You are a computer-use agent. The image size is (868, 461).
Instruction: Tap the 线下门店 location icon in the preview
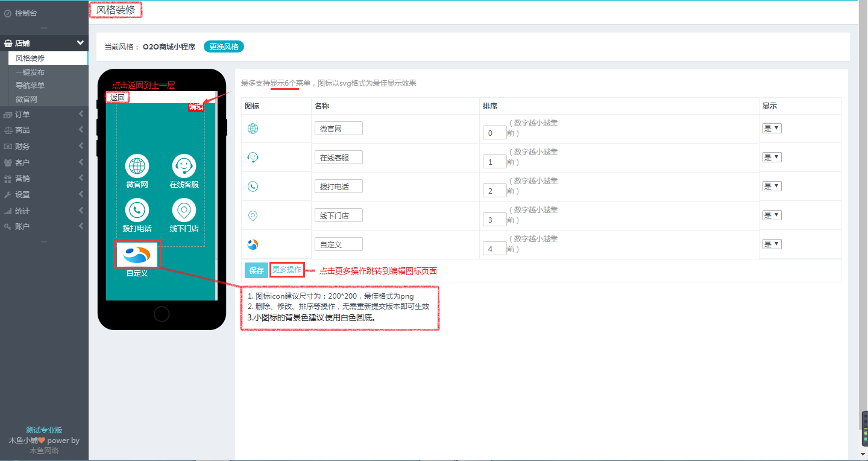click(x=184, y=211)
